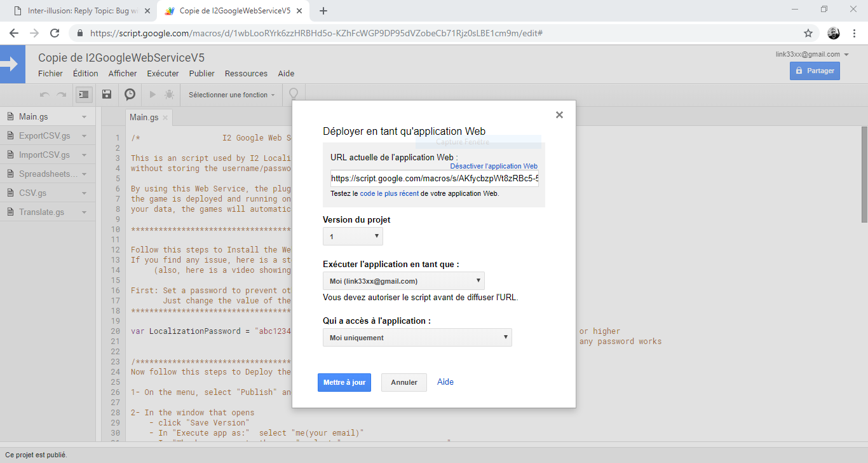
Task: Select Translate.gs in the file list
Action: [x=41, y=212]
